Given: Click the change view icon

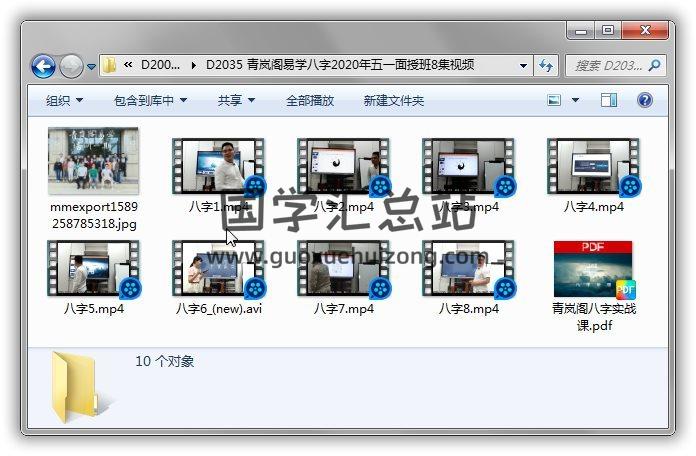Looking at the screenshot, I should 555,101.
